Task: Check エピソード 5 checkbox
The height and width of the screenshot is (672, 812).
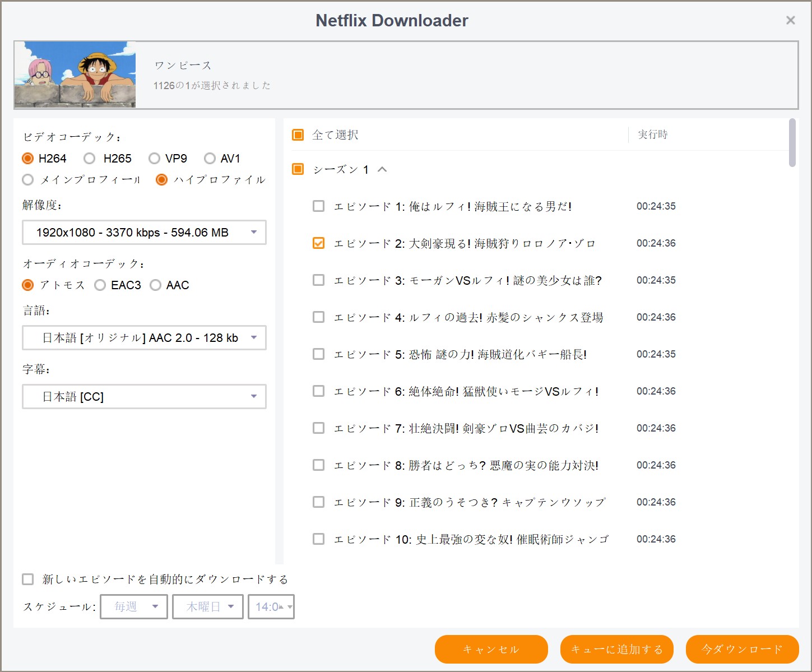Action: point(318,354)
